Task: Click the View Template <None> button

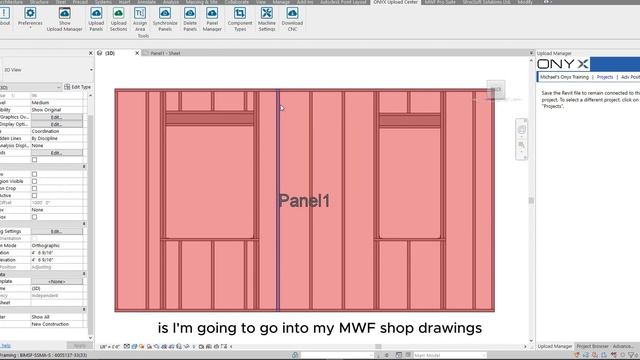Action: point(56,281)
